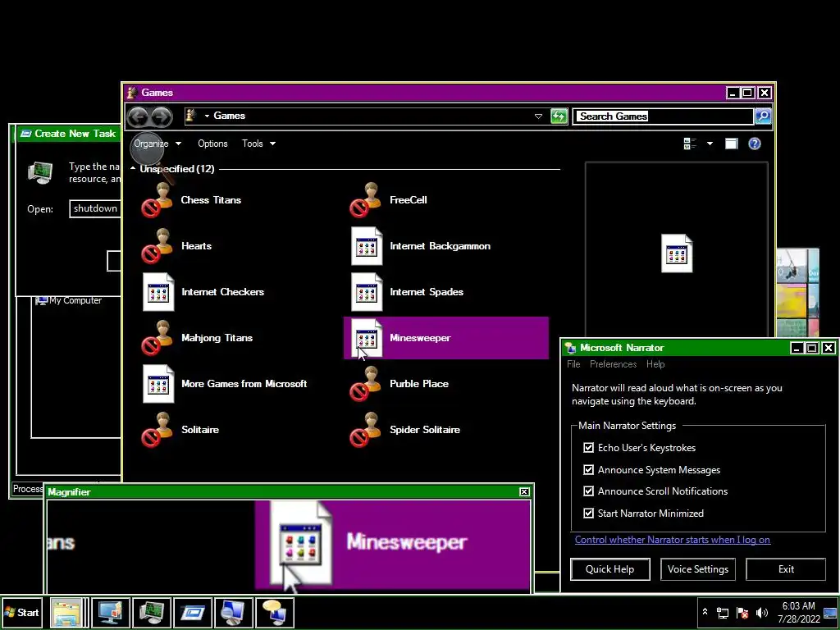Open Games window help icon
Screen dimensions: 840x630
click(x=755, y=144)
